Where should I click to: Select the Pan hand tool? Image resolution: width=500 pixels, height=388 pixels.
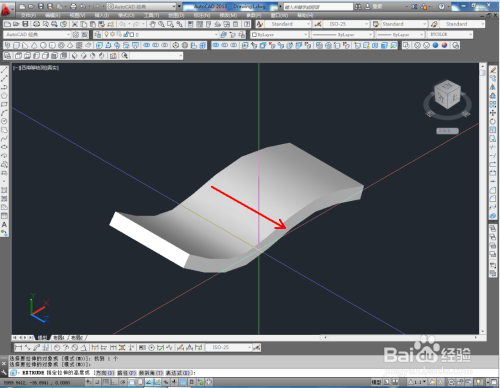152,24
